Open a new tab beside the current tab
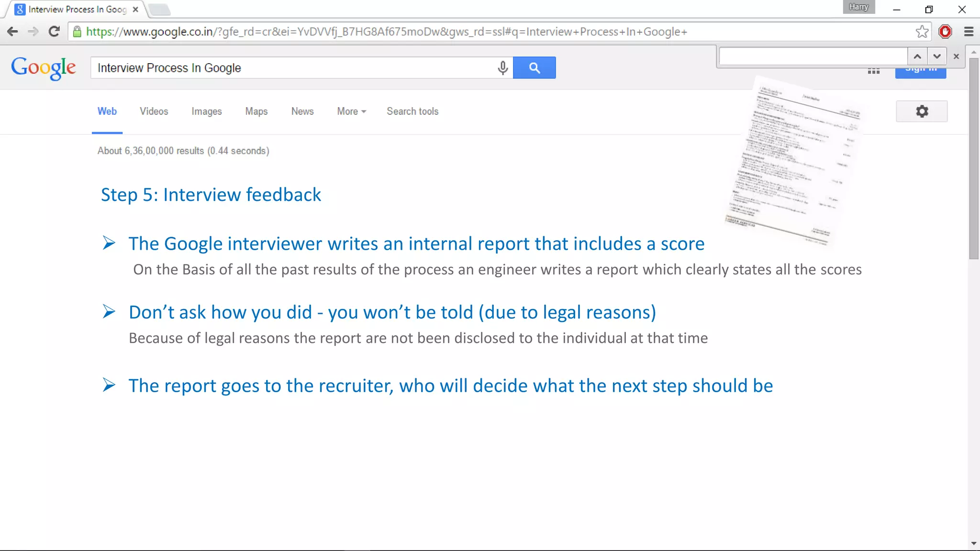Viewport: 980px width, 551px height. [159, 10]
